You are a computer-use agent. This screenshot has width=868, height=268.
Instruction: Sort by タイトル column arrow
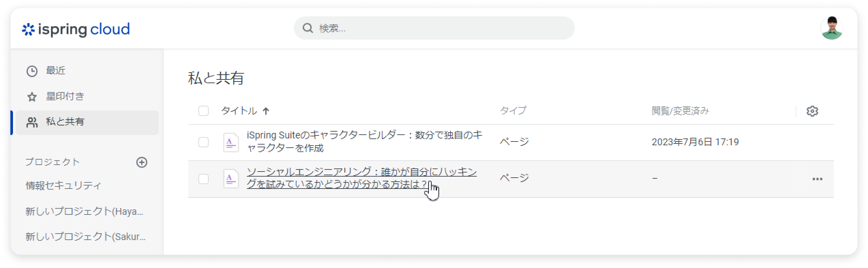tap(266, 111)
